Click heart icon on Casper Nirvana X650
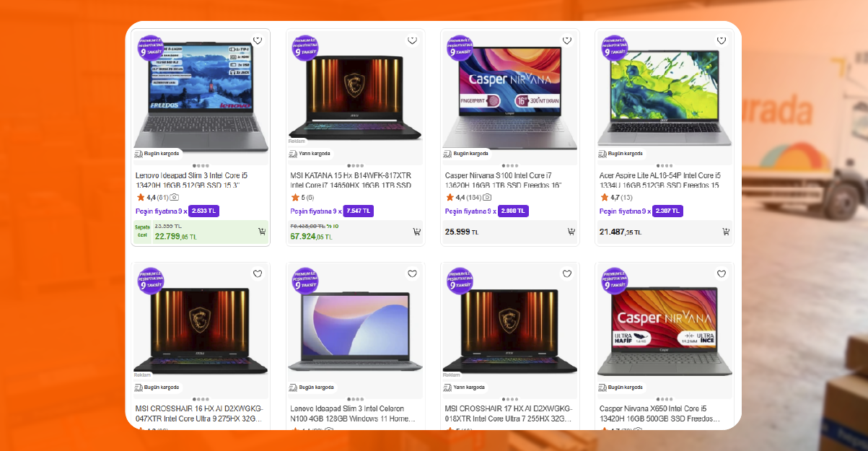Image resolution: width=868 pixels, height=451 pixels. 721,273
